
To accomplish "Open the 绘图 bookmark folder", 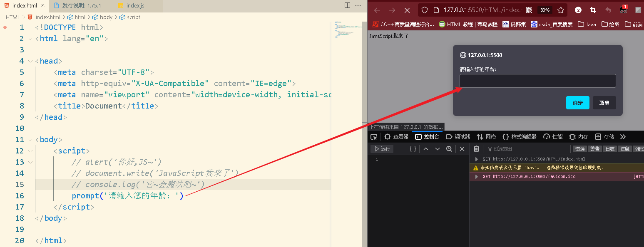I will coord(611,24).
